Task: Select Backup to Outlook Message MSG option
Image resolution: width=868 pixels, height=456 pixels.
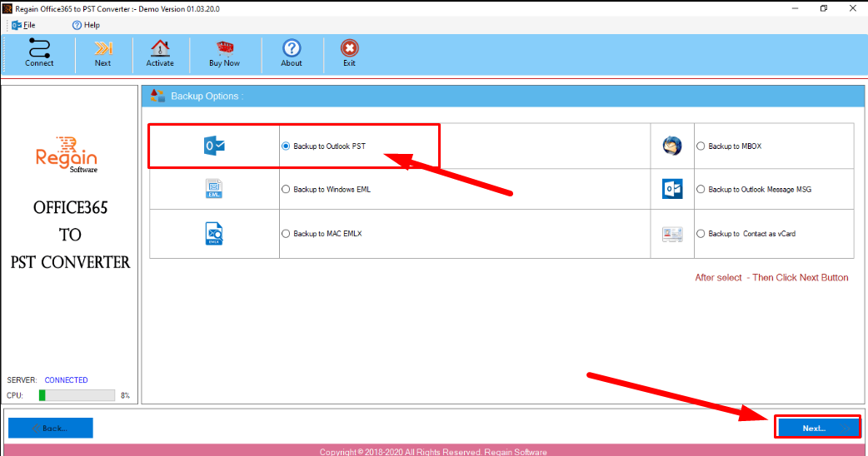Action: click(701, 189)
